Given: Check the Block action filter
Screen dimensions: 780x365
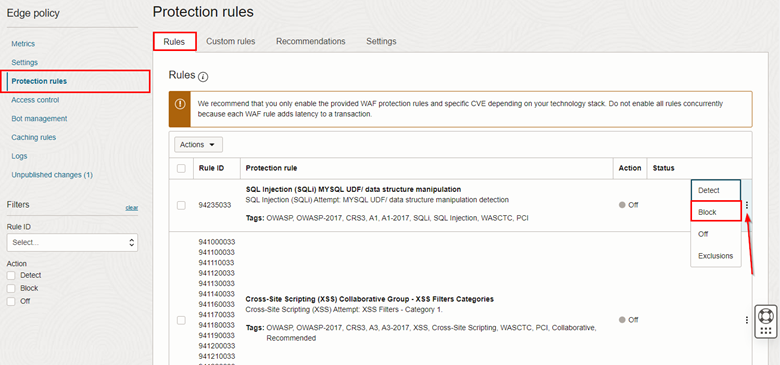Looking at the screenshot, I should [x=11, y=288].
